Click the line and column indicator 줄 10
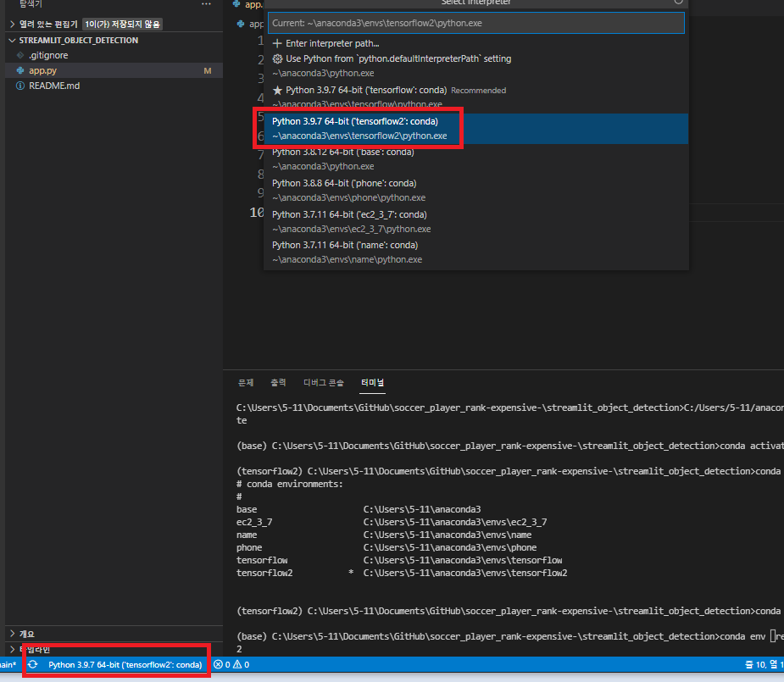This screenshot has height=682, width=784. click(764, 664)
